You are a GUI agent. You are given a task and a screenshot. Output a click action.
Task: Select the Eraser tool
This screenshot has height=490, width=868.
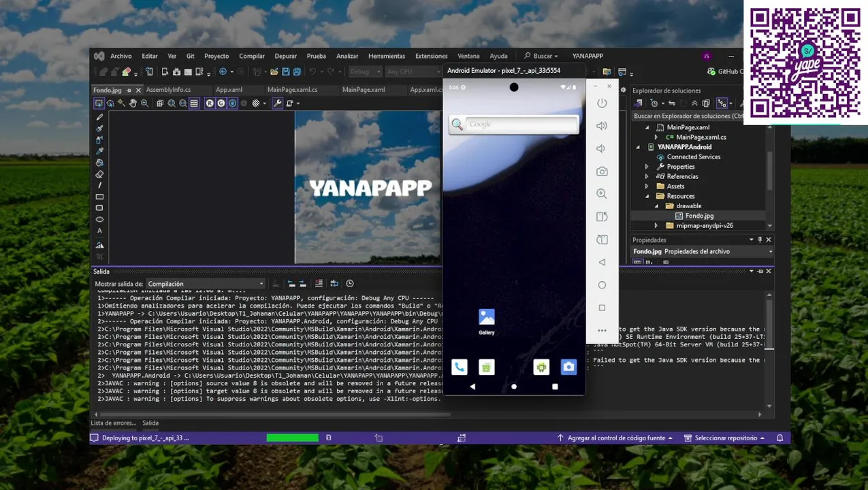pos(99,174)
